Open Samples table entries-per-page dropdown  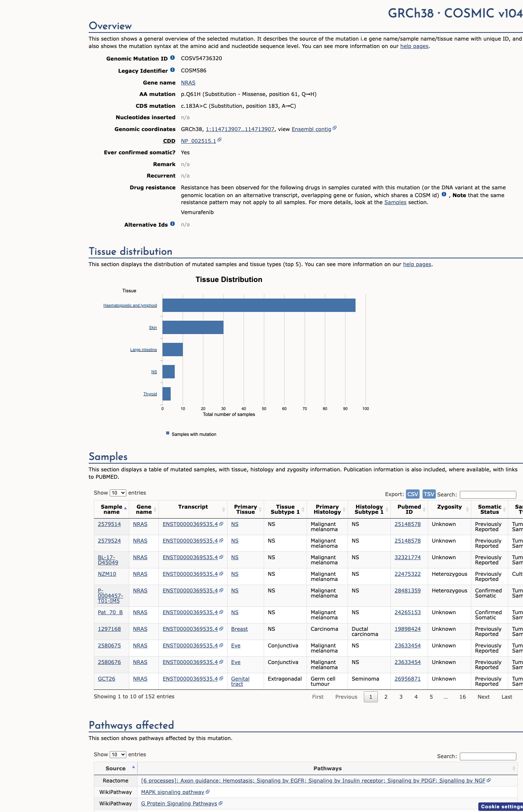[118, 493]
